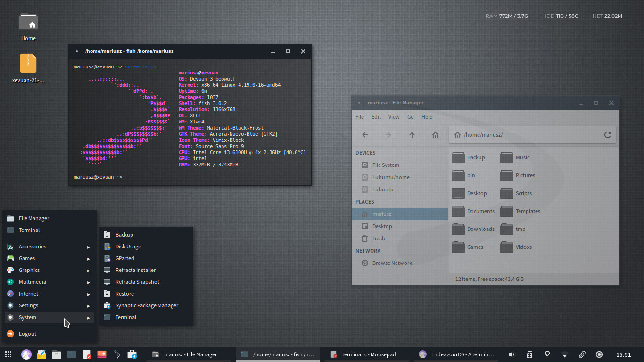Click Logout in the app menu
The height and width of the screenshot is (362, 644).
pyautogui.click(x=50, y=334)
